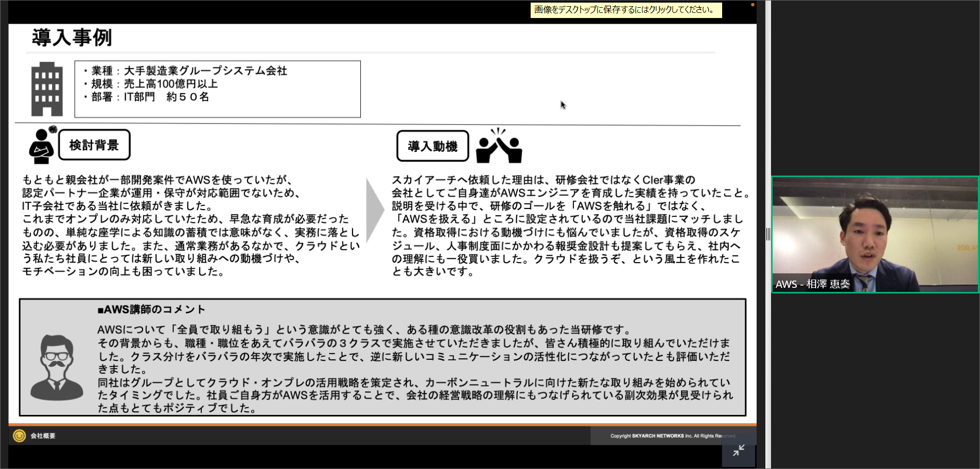Click the line '部署：IT部門 約５０名'

tap(146, 97)
